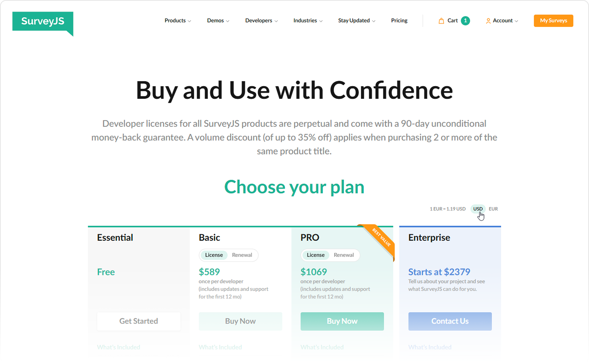
Task: Select Renewal option for PRO plan
Action: [x=344, y=255]
